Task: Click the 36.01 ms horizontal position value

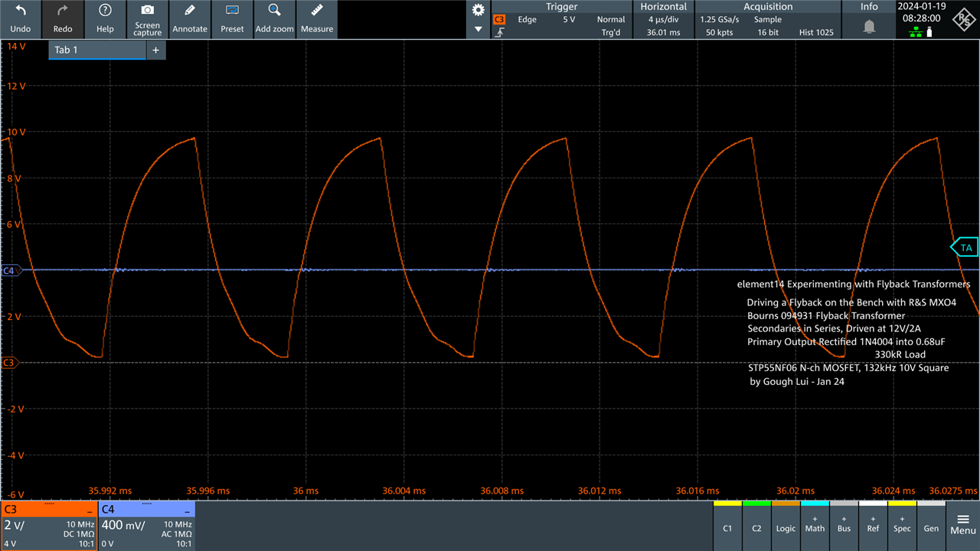Action: coord(664,33)
